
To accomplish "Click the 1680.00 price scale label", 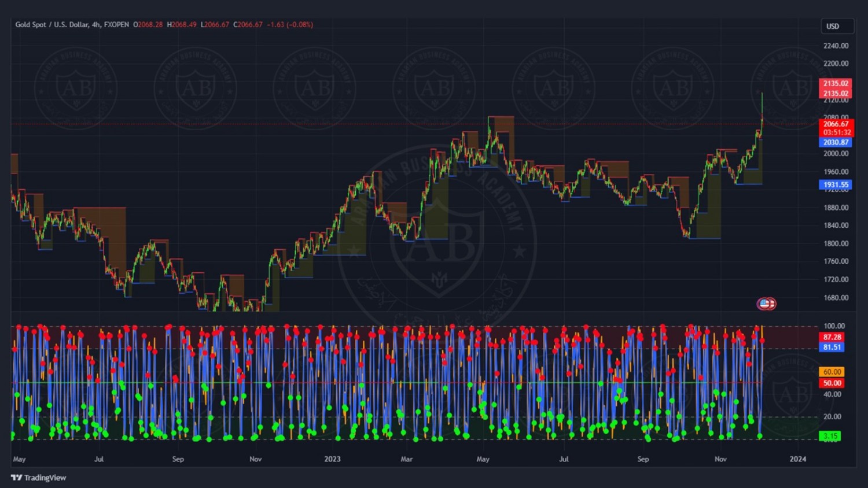I will 836,298.
